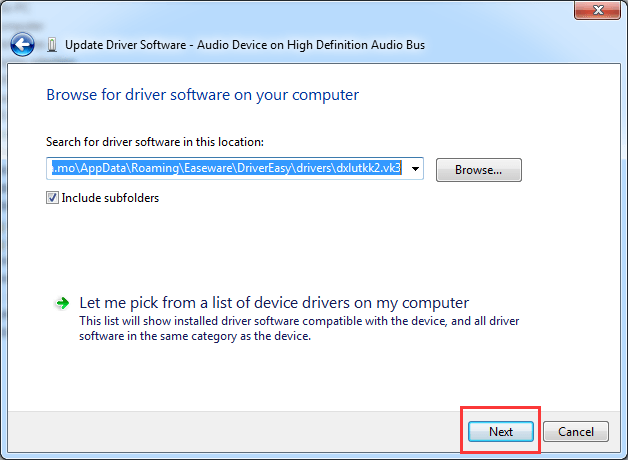Screen dimensions: 628x460
Task: Go back using the blue arrow button
Action: click(x=23, y=45)
